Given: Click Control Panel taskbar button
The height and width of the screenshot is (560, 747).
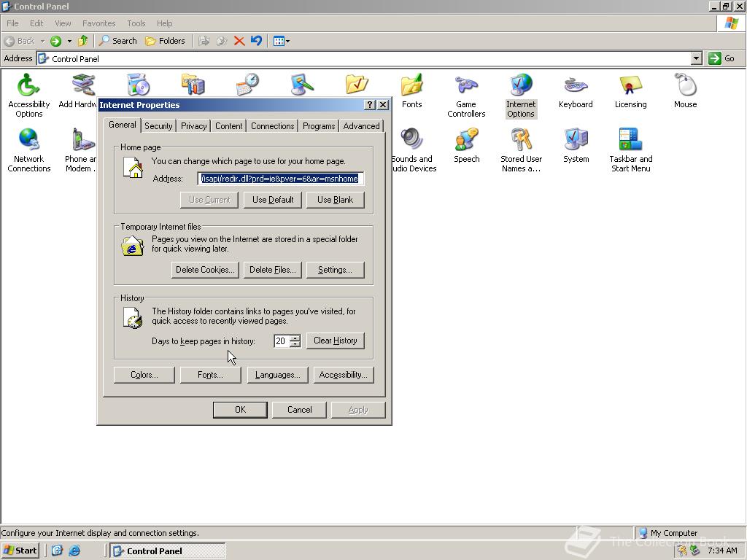Looking at the screenshot, I should tap(168, 551).
